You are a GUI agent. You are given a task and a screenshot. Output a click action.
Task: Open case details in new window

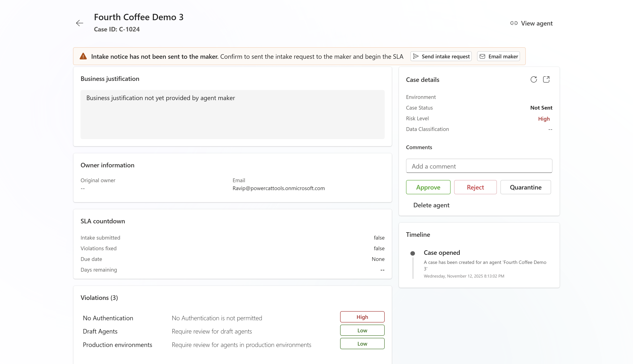tap(546, 80)
